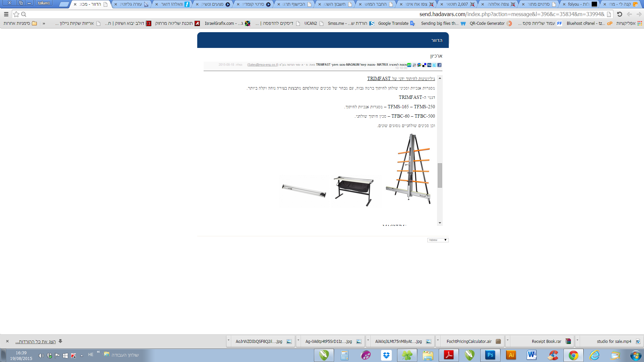Reload the current page
This screenshot has height=362, width=644.
[620, 14]
